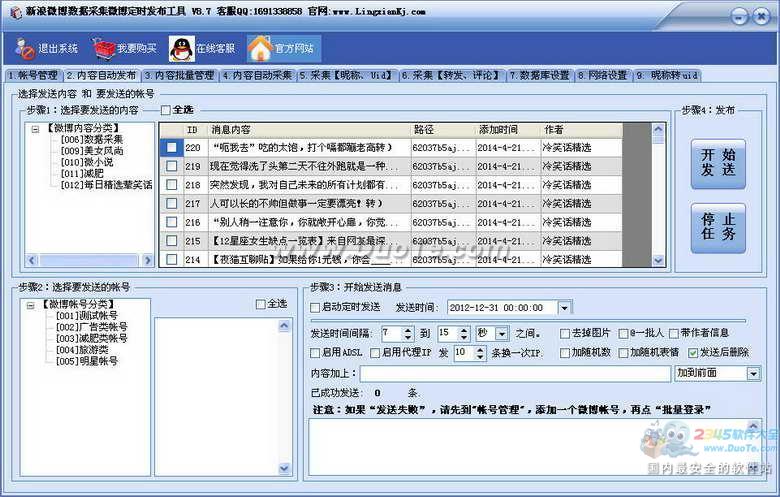The image size is (780, 497).
Task: Open the 7.数据库设置 tab
Action: coord(540,75)
